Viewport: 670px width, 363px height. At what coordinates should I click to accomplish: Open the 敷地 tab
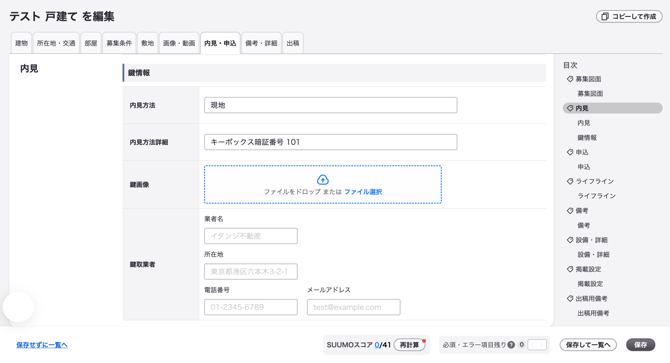click(x=147, y=43)
